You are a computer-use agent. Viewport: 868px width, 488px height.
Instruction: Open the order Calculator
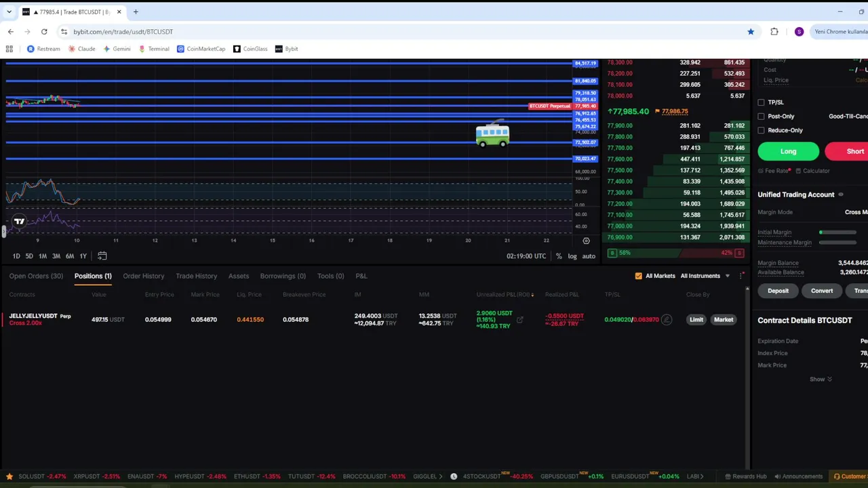[812, 171]
